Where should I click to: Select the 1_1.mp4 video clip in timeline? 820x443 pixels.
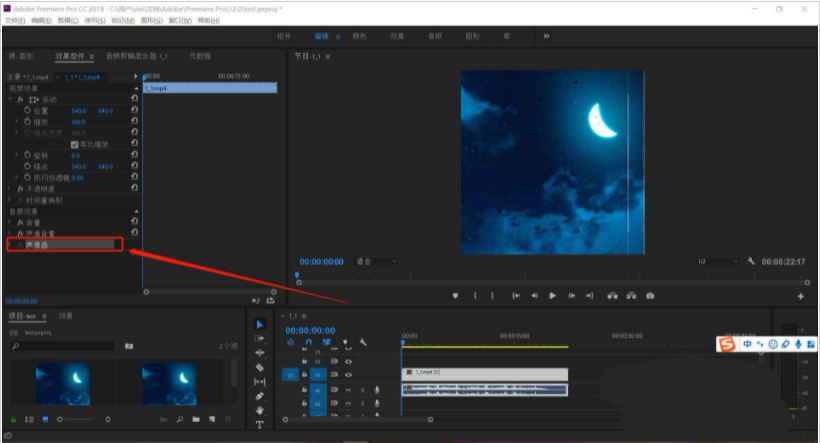tap(484, 374)
